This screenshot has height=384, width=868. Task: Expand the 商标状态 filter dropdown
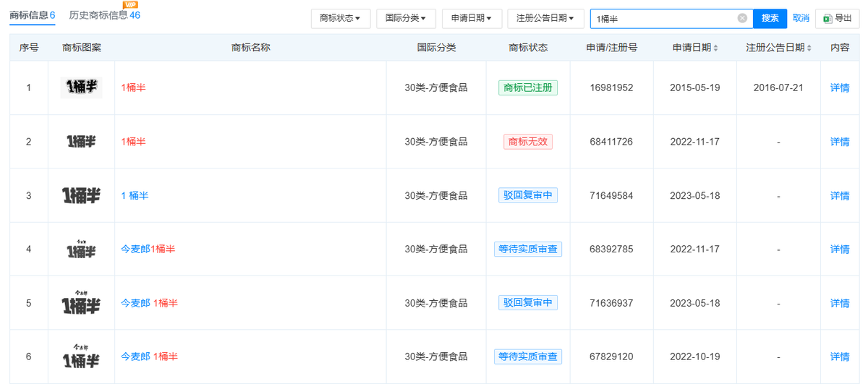point(340,18)
